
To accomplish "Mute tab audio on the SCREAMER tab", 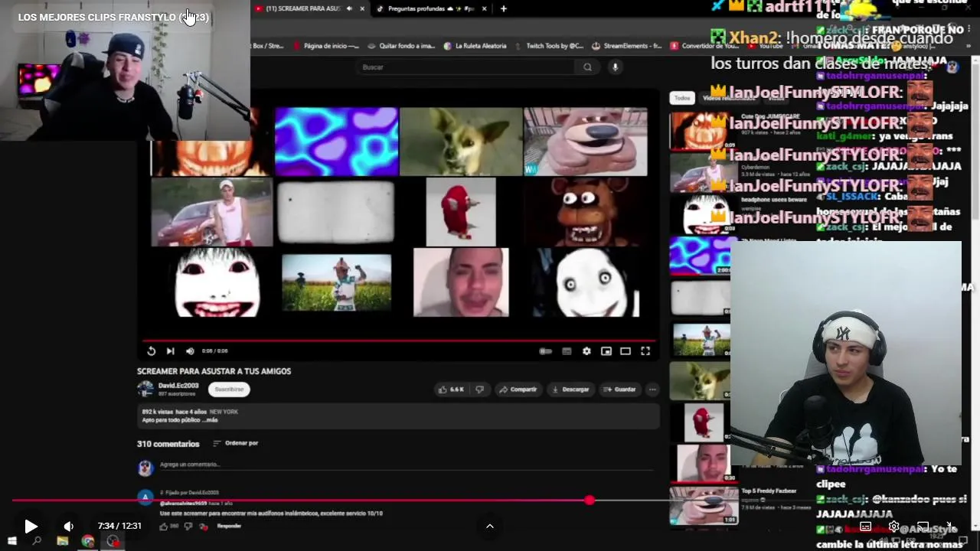I will click(x=349, y=8).
